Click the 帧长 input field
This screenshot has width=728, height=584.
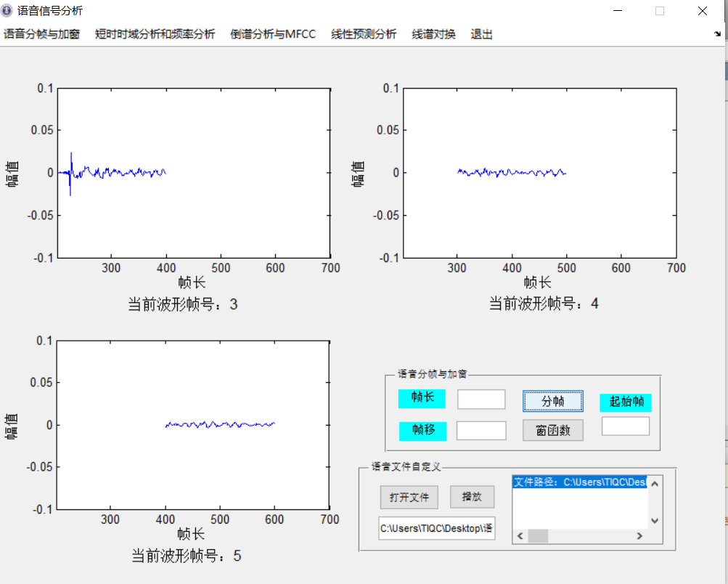click(x=481, y=400)
